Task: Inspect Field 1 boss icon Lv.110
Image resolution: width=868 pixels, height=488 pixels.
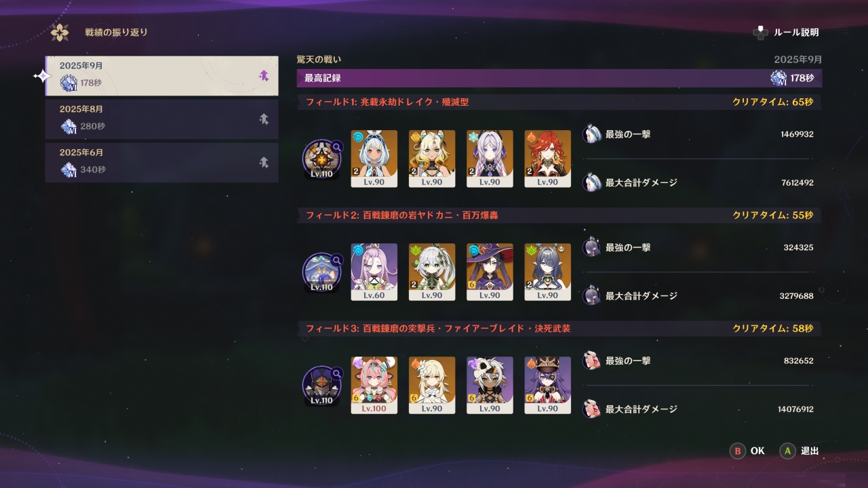Action: click(x=321, y=159)
